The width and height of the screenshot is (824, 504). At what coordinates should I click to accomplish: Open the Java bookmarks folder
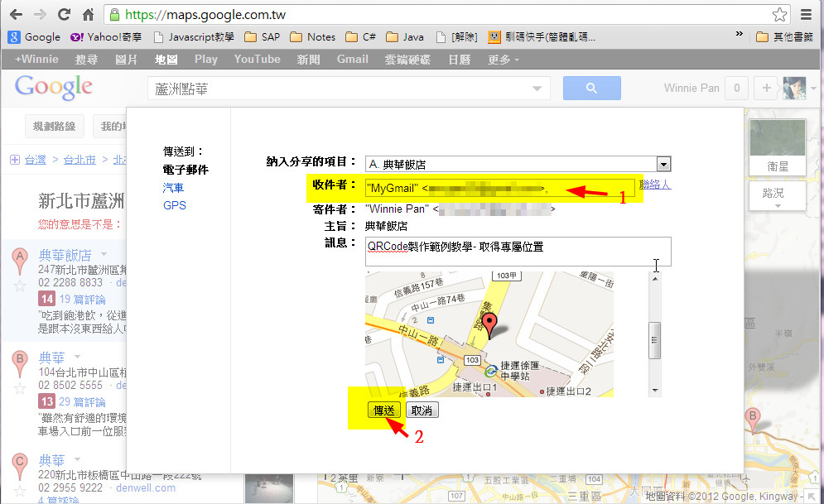pos(405,36)
